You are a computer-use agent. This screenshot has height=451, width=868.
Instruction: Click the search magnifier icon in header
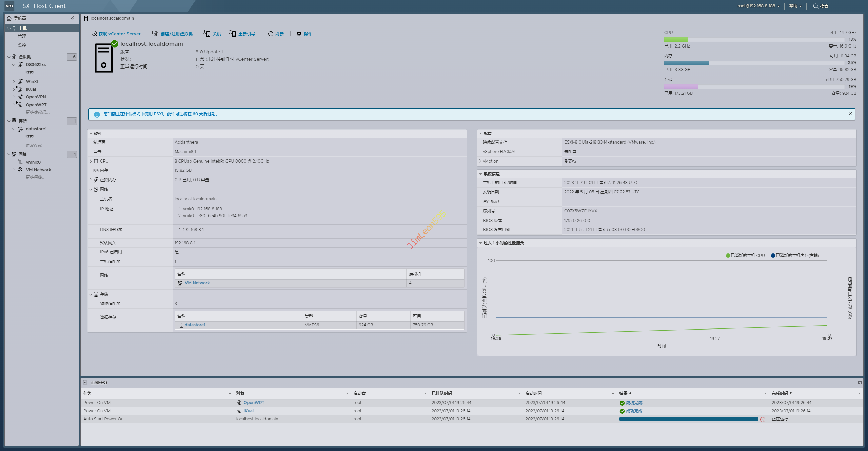815,6
